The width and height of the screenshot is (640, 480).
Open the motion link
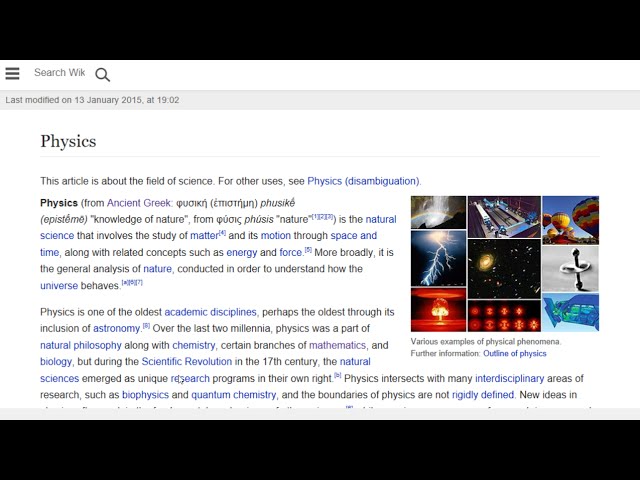[276, 236]
